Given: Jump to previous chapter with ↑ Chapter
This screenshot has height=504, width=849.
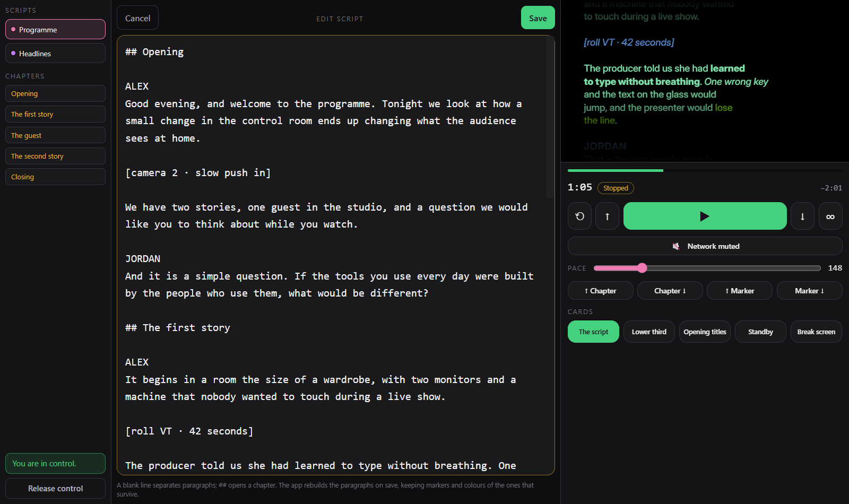Looking at the screenshot, I should click(x=600, y=291).
